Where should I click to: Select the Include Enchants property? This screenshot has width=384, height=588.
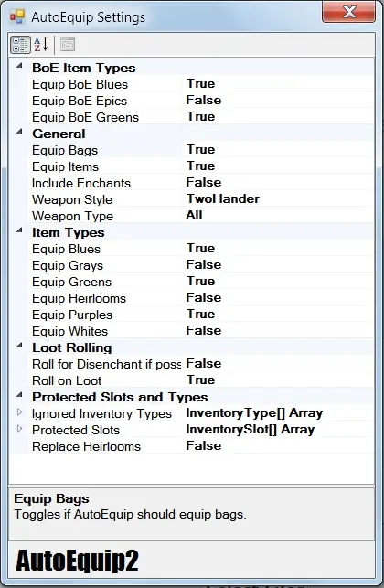coord(81,184)
